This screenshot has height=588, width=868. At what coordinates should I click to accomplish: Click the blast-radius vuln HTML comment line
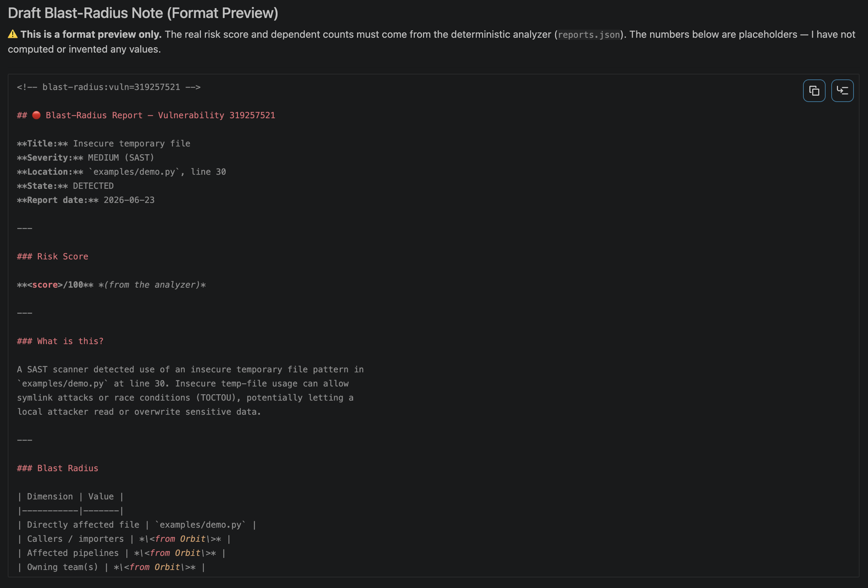[109, 87]
